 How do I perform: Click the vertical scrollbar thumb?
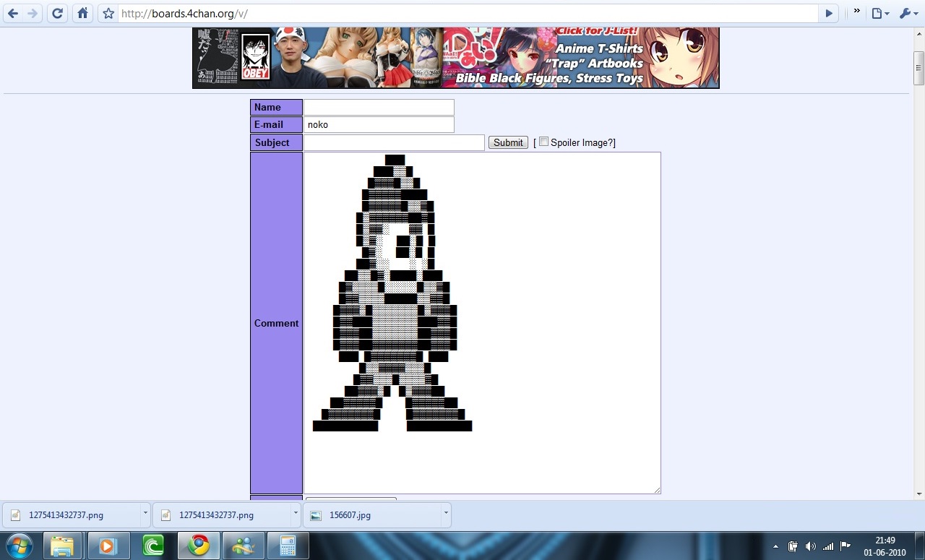click(x=918, y=69)
